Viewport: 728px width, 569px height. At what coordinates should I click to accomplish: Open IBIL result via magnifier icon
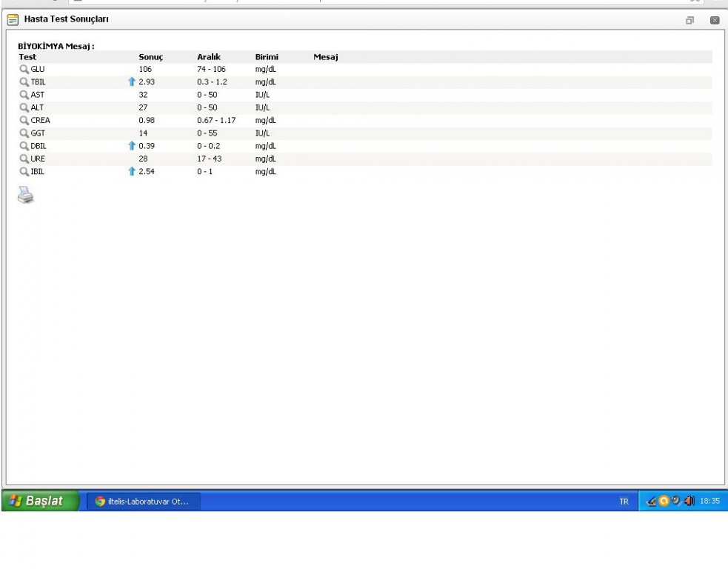pyautogui.click(x=24, y=171)
